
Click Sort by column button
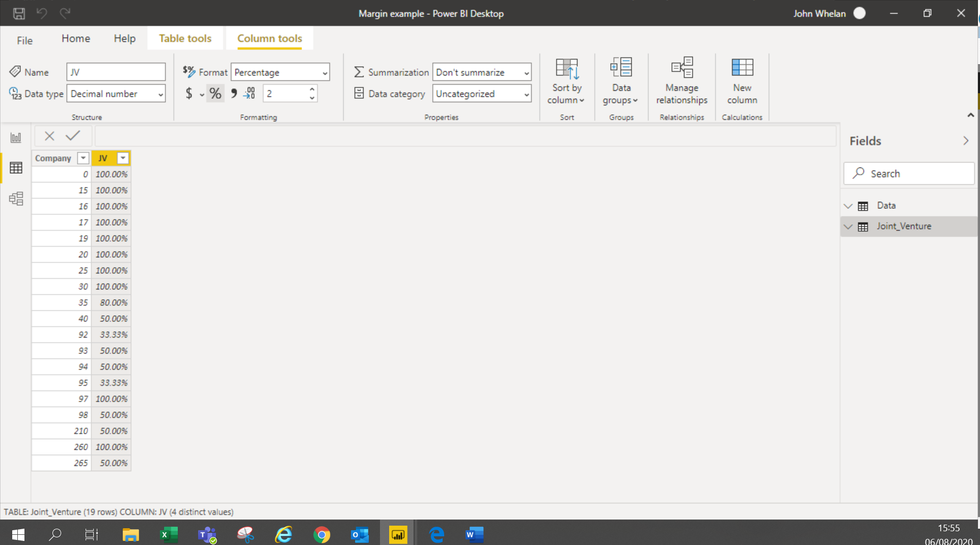tap(566, 81)
